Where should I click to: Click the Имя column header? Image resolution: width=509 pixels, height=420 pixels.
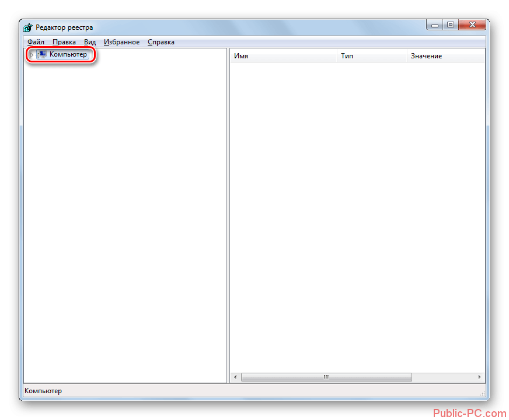coord(284,56)
